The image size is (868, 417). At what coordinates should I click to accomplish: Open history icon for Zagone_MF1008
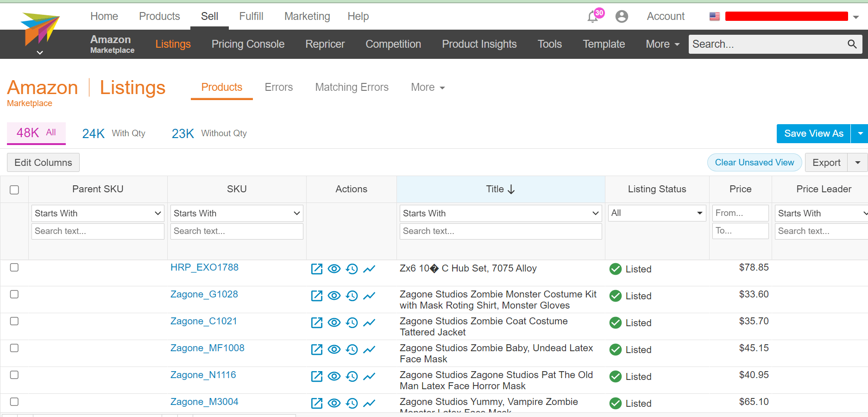[352, 349]
